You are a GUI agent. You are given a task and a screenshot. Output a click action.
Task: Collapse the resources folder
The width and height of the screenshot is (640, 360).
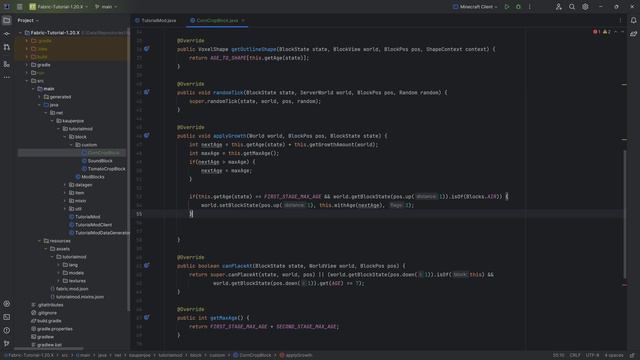point(40,241)
